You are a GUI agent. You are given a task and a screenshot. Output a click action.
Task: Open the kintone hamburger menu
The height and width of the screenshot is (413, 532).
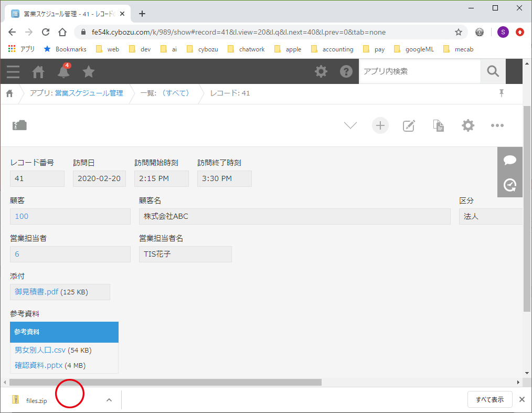13,71
